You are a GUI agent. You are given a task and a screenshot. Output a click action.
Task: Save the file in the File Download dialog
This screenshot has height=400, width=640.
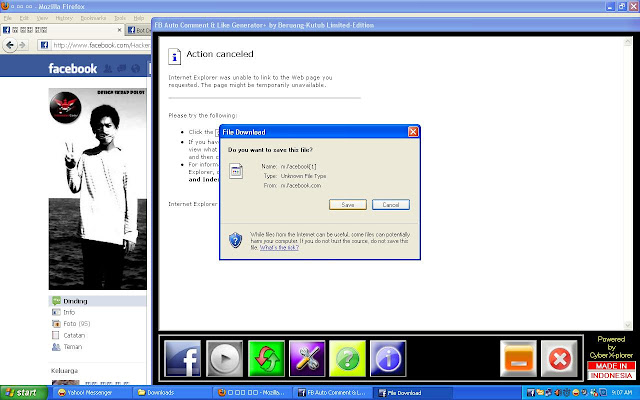click(x=348, y=204)
